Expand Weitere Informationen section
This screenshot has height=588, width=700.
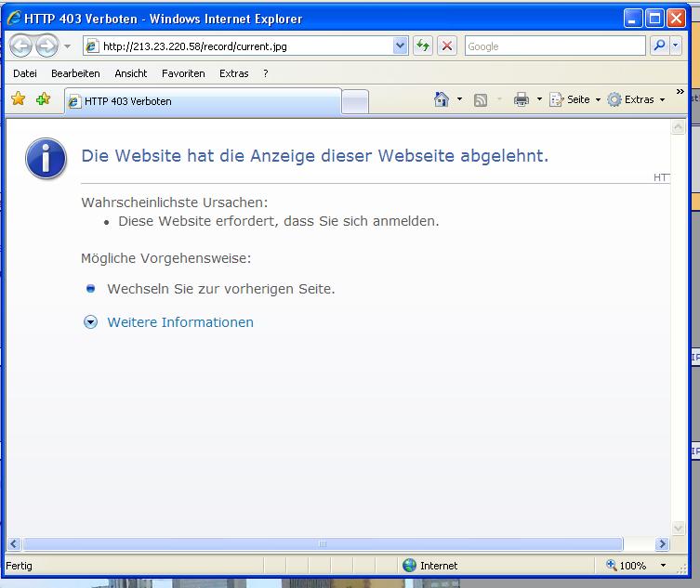(179, 322)
